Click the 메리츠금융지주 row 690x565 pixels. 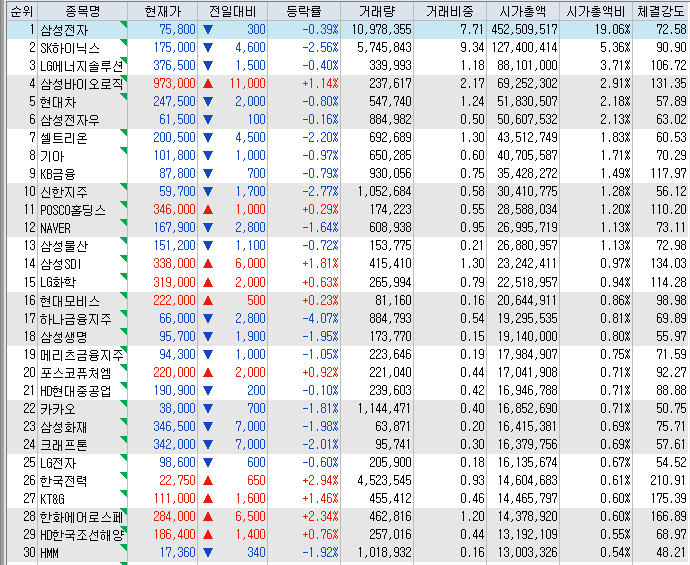(348, 354)
